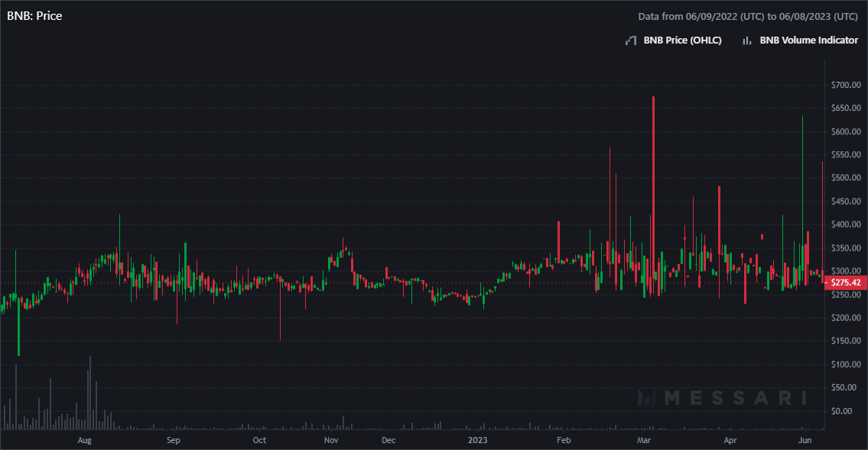Click the Nov label on time axis
The width and height of the screenshot is (868, 450).
tap(331, 441)
